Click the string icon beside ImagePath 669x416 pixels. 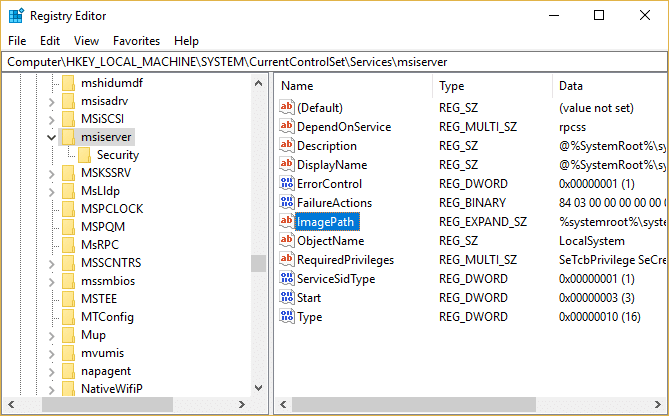(287, 222)
